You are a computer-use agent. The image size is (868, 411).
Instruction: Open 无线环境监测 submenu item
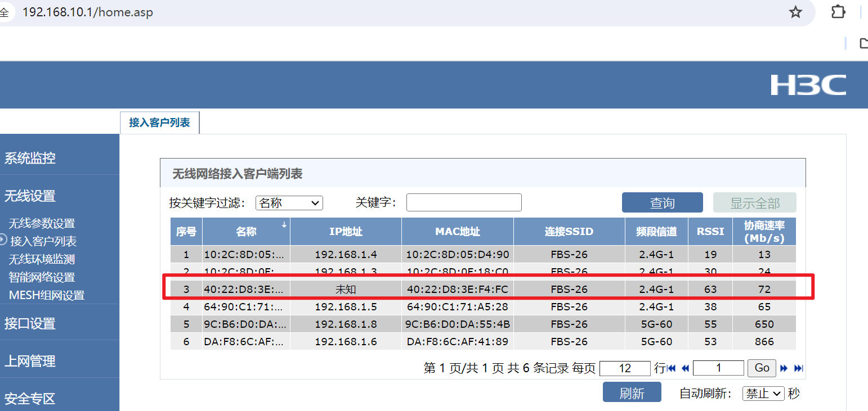[x=42, y=259]
